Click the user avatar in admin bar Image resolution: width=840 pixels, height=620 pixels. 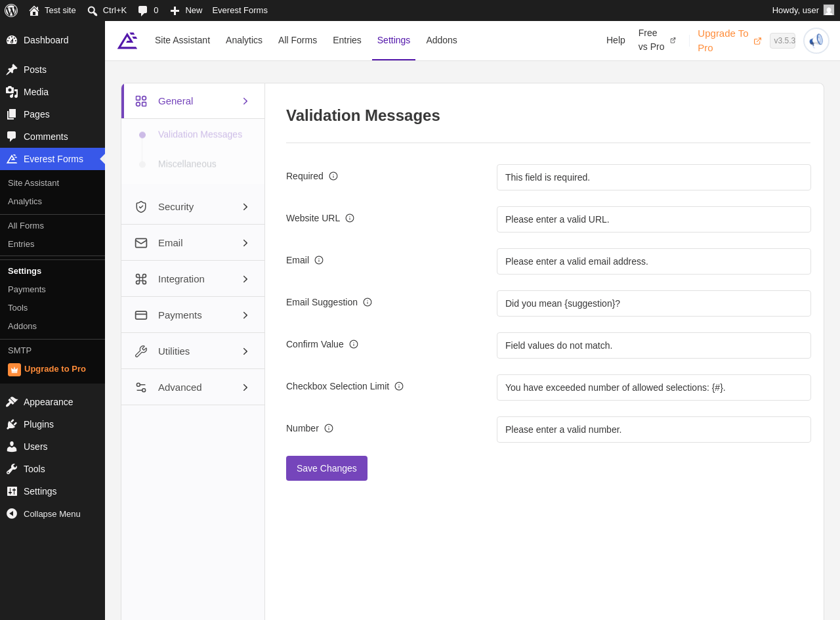pos(829,10)
